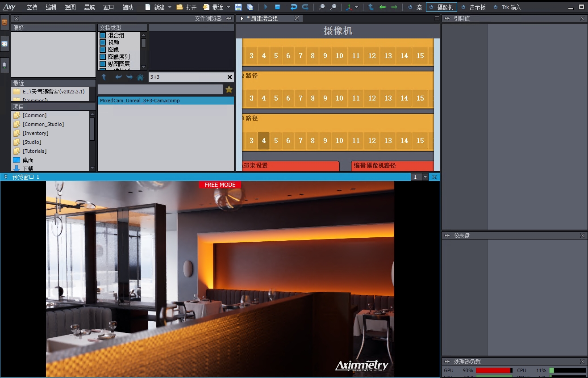Open the preview window channel 1 dropdown
This screenshot has height=378, width=588.
pos(425,177)
